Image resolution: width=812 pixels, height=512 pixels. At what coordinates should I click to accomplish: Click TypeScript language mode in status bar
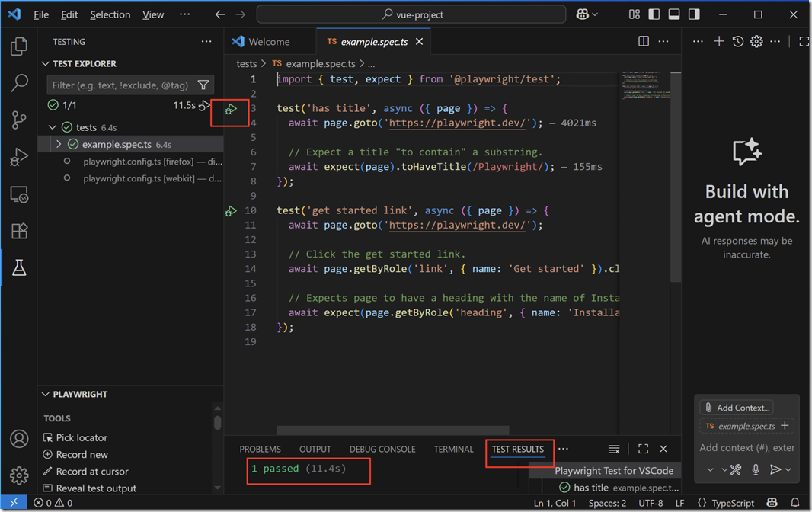pyautogui.click(x=732, y=503)
